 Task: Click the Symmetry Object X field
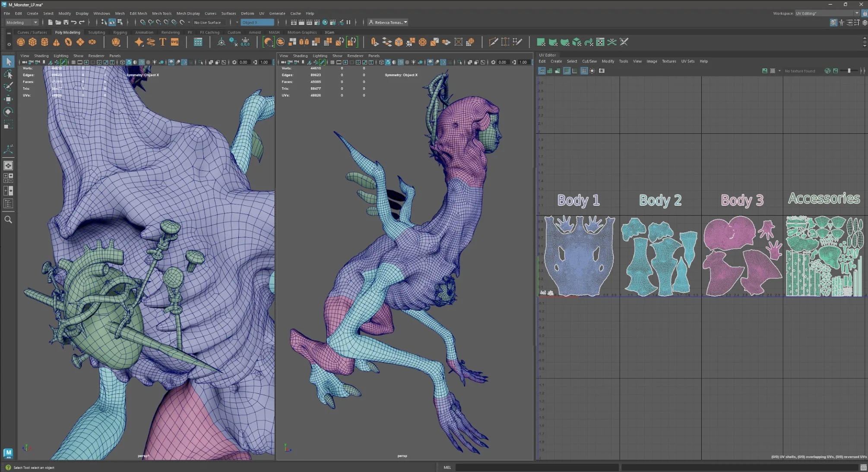[x=257, y=22]
